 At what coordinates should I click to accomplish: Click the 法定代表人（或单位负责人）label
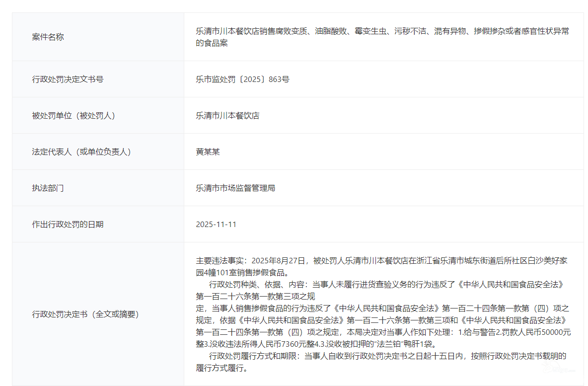pos(81,152)
